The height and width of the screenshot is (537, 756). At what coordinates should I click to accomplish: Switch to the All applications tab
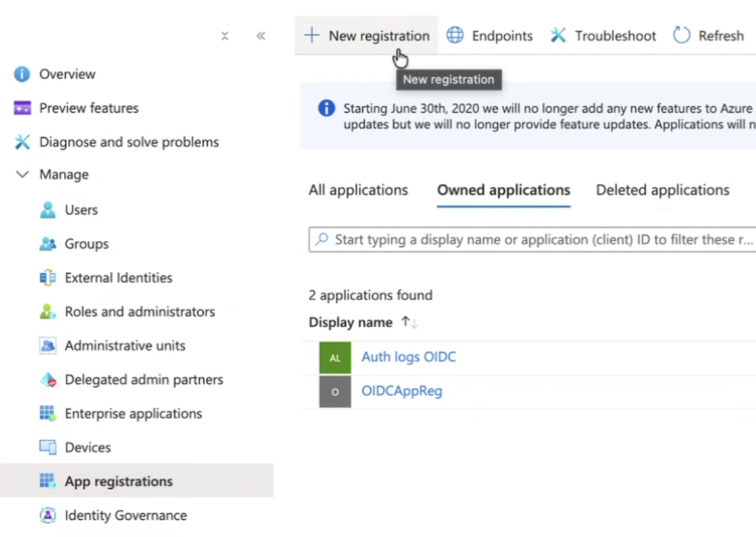click(x=358, y=189)
